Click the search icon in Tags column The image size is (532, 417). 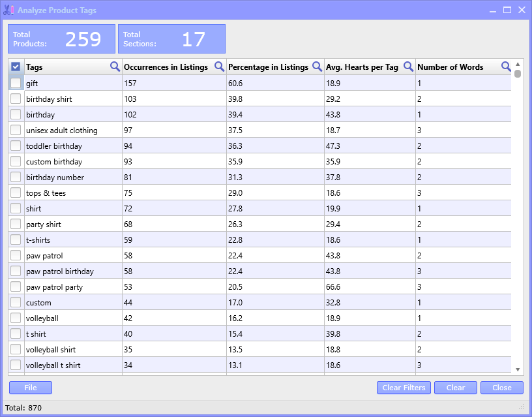click(115, 67)
